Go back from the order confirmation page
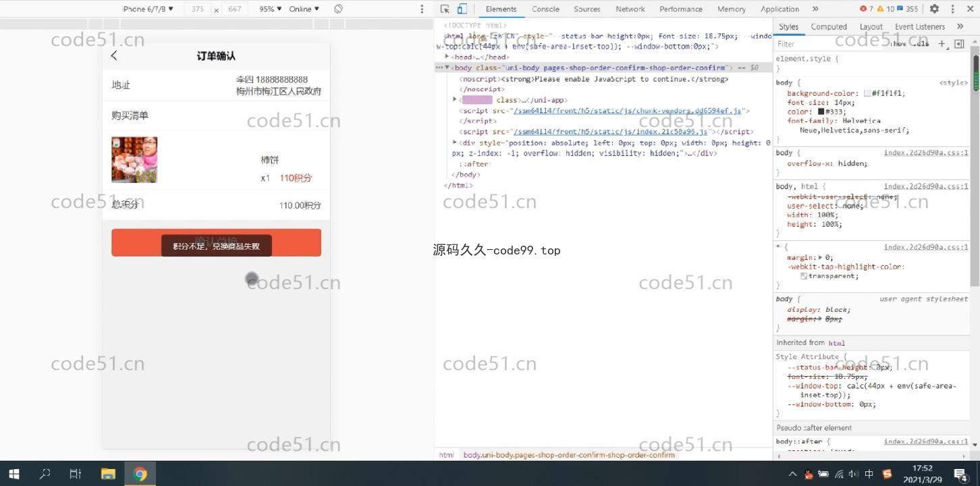 [x=114, y=56]
